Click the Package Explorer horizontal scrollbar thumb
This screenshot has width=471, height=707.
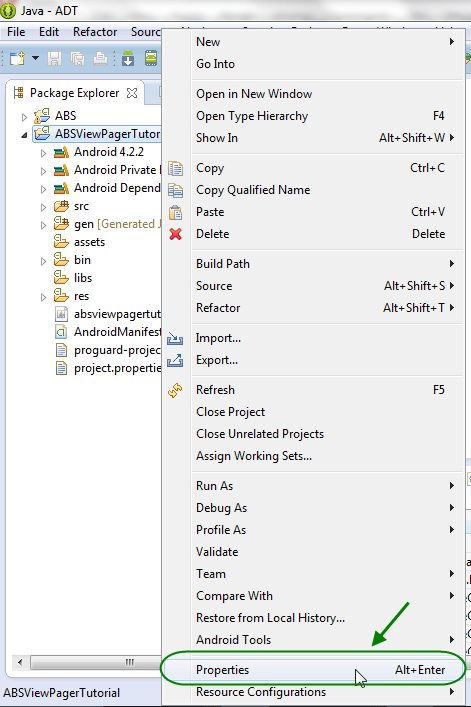pyautogui.click(x=96, y=662)
